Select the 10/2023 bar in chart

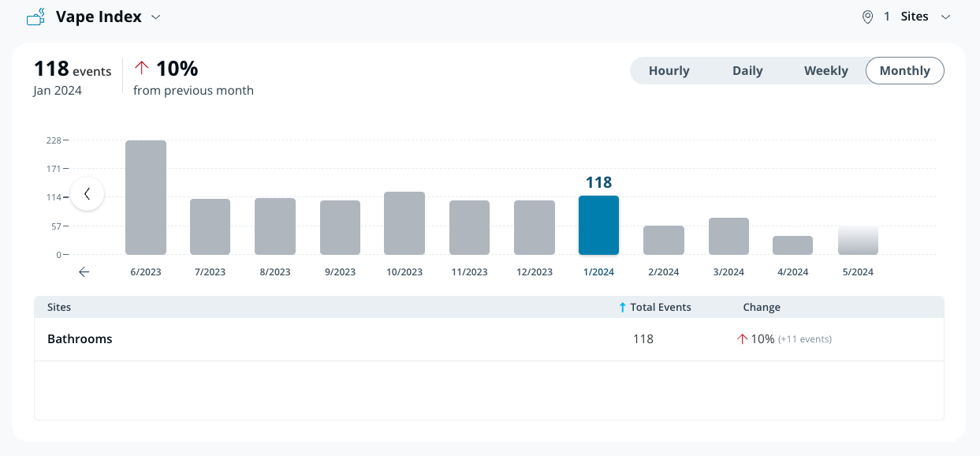coord(404,223)
